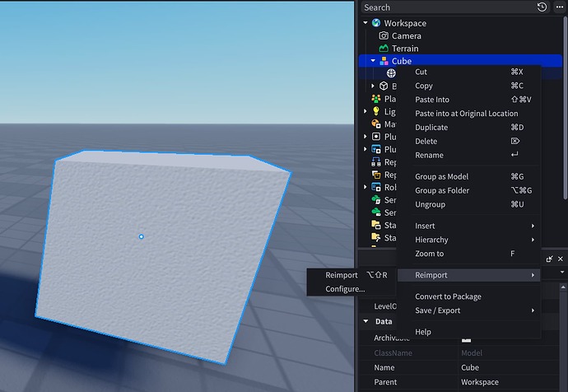Expand the Lighting service node
568x392 pixels.
pos(365,111)
